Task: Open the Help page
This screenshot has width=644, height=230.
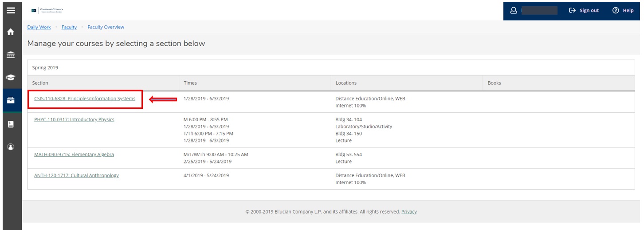Action: (623, 10)
